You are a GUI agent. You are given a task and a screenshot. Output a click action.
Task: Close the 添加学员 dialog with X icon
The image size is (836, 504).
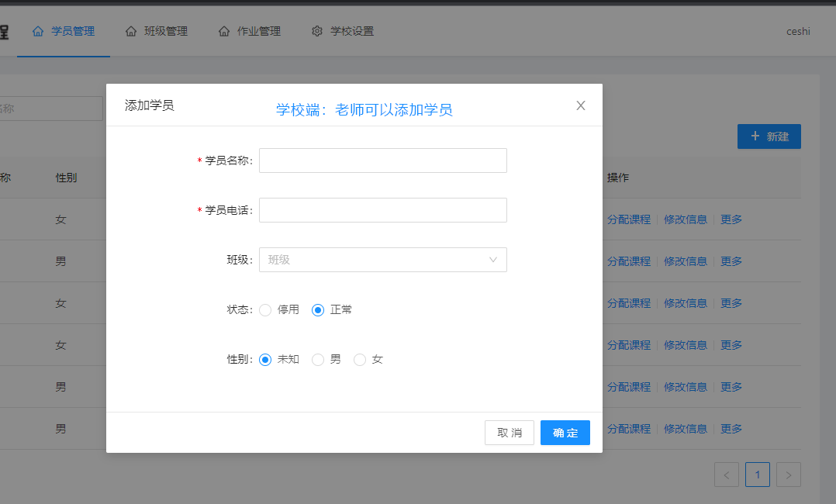pyautogui.click(x=581, y=105)
